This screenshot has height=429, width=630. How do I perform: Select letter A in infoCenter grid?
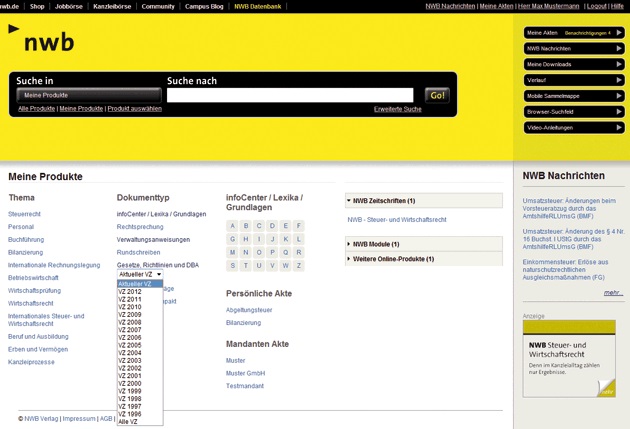[233, 226]
